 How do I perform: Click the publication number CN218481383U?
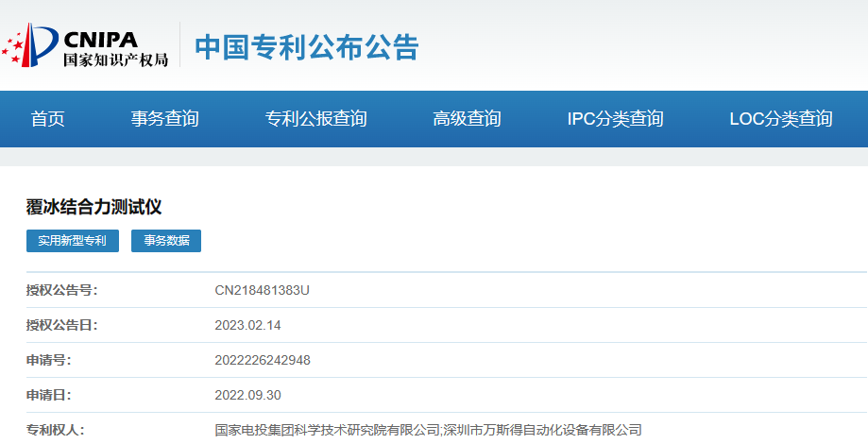pos(262,290)
